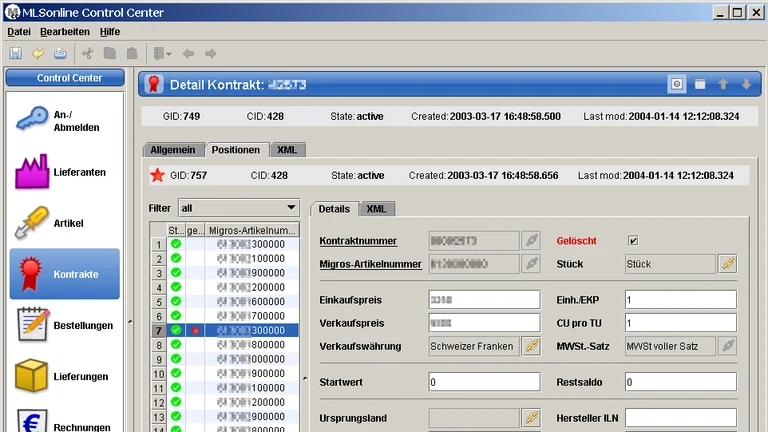Click the save icon in the toolbar
Image resolution: width=768 pixels, height=432 pixels.
pyautogui.click(x=16, y=53)
